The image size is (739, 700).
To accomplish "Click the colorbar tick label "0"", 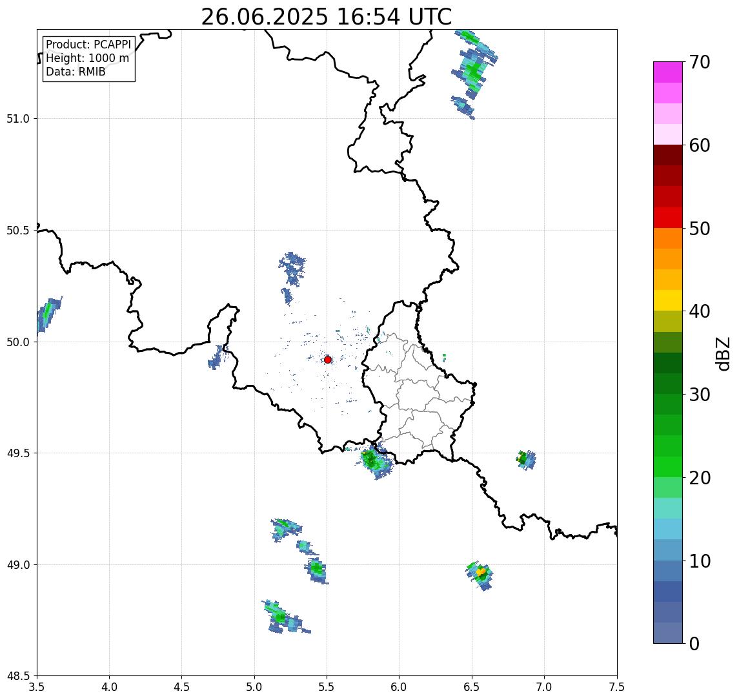I will (694, 643).
